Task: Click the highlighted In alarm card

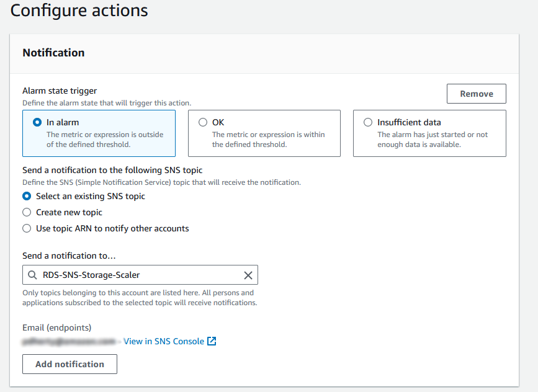Action: 99,133
